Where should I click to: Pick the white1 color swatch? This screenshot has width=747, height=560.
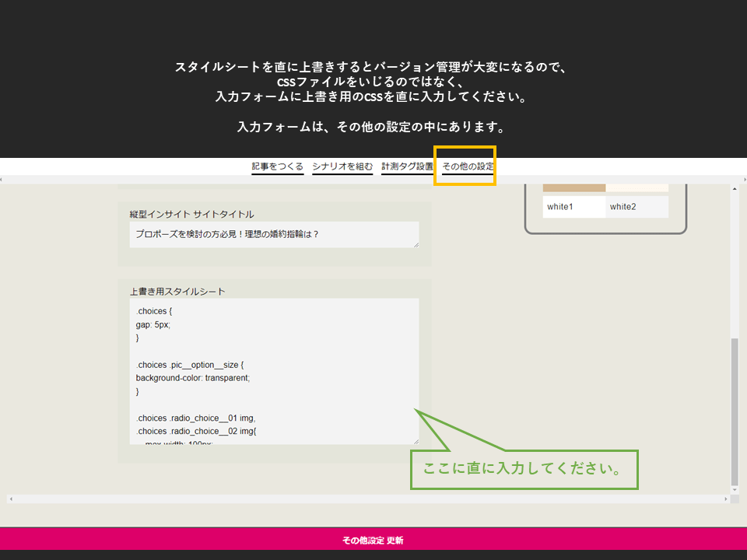pos(573,207)
